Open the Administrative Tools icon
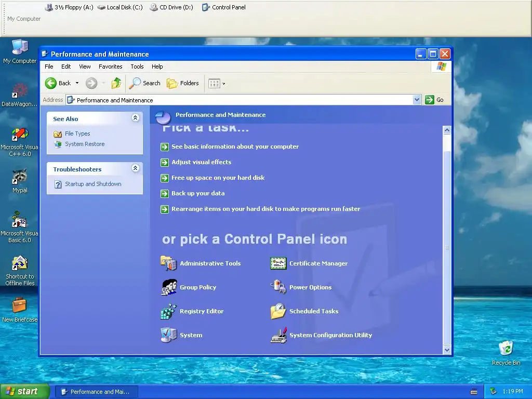Viewport: 532px width, 399px height. 169,263
